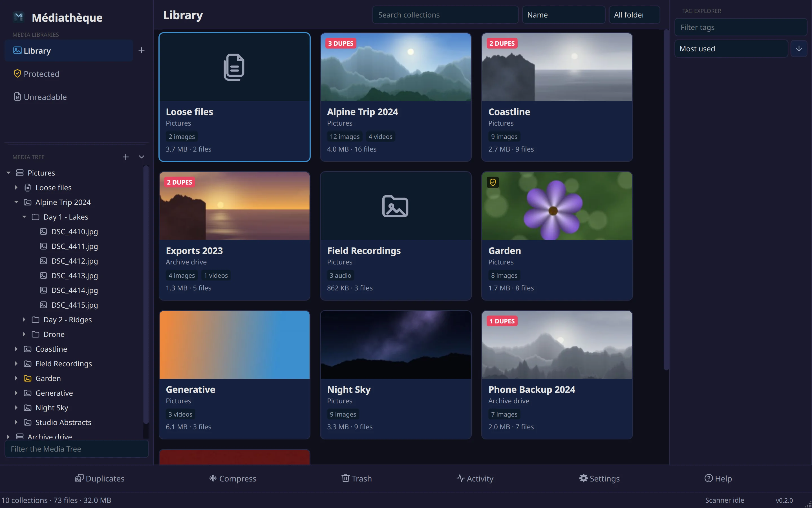This screenshot has height=508, width=812.
Task: Click the Compress icon in bottom bar
Action: click(x=213, y=478)
